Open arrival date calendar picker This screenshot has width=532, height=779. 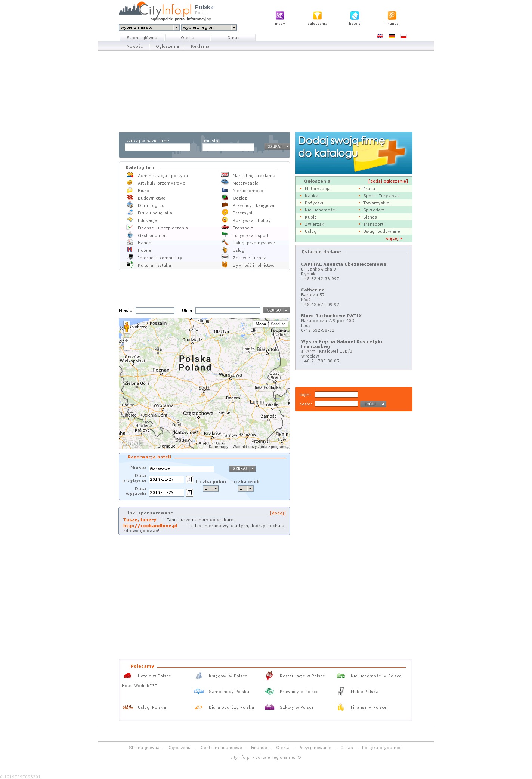[x=189, y=480]
